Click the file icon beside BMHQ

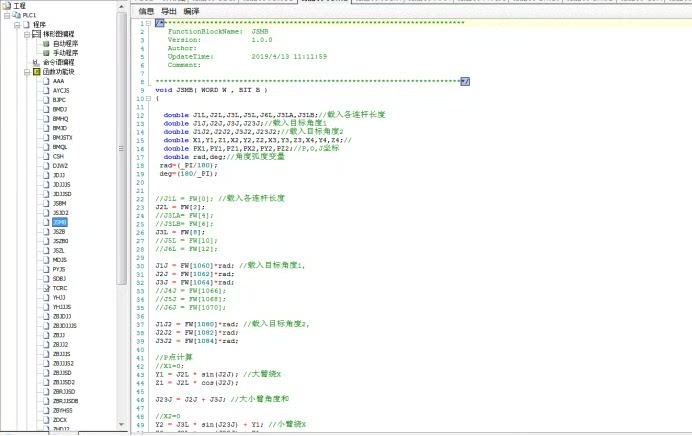pos(46,119)
